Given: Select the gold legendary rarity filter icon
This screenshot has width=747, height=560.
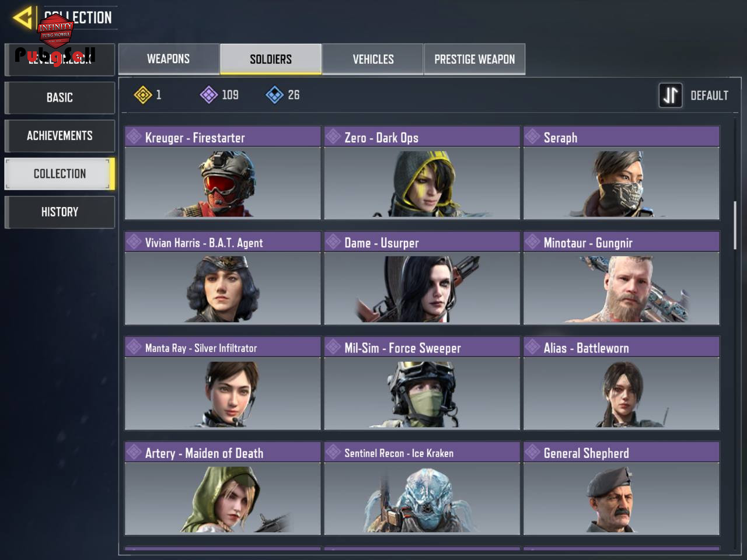Looking at the screenshot, I should coord(143,94).
